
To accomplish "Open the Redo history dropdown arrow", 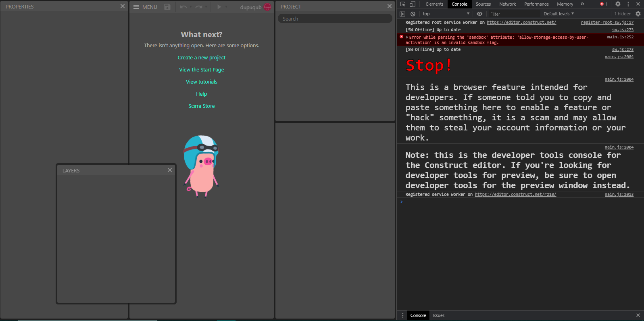I will (x=206, y=7).
